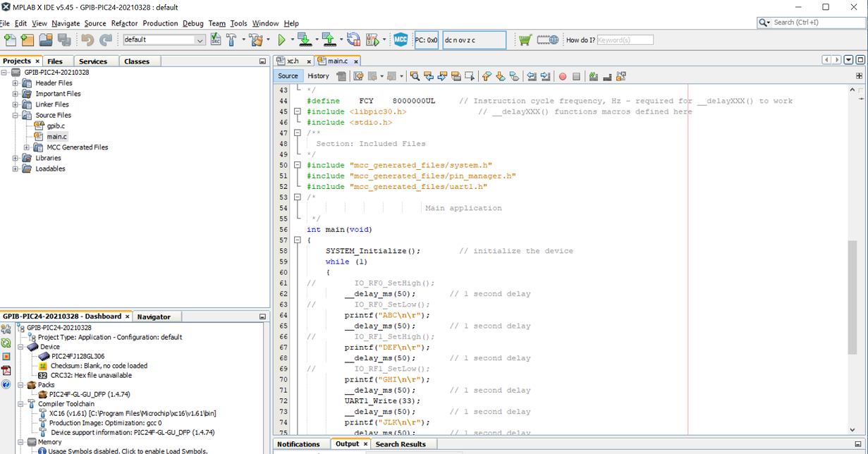This screenshot has height=454, width=868.
Task: Click the How do I keyword field
Action: [x=625, y=40]
